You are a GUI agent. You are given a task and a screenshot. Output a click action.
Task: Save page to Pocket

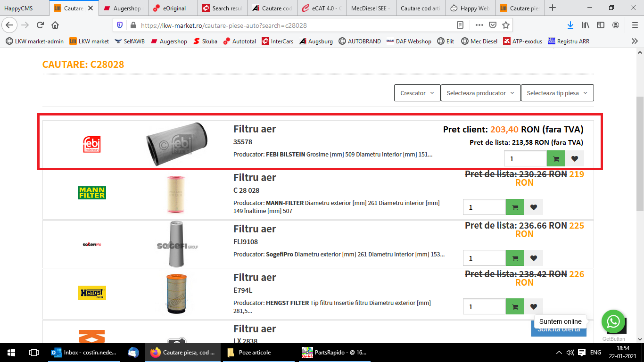(493, 25)
